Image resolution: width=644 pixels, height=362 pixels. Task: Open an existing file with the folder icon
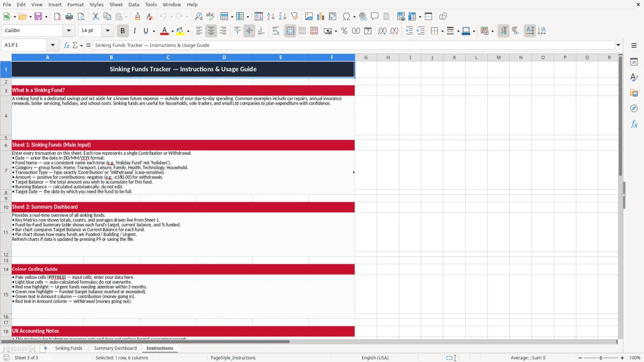click(22, 17)
